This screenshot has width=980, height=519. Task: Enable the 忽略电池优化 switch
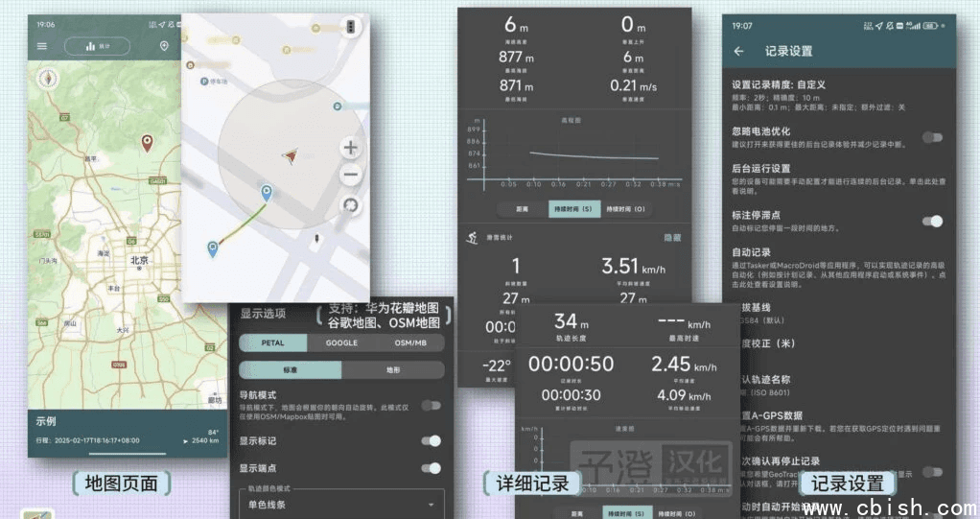[x=931, y=137]
